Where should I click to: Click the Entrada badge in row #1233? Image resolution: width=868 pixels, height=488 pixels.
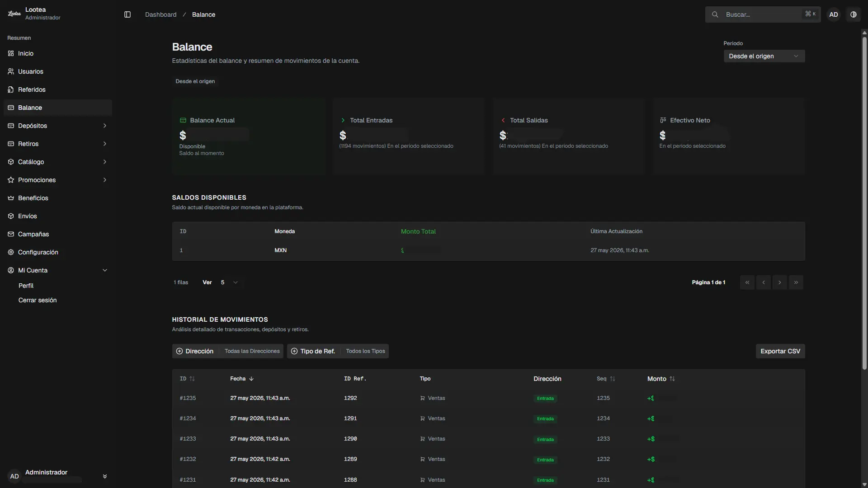[x=545, y=439]
